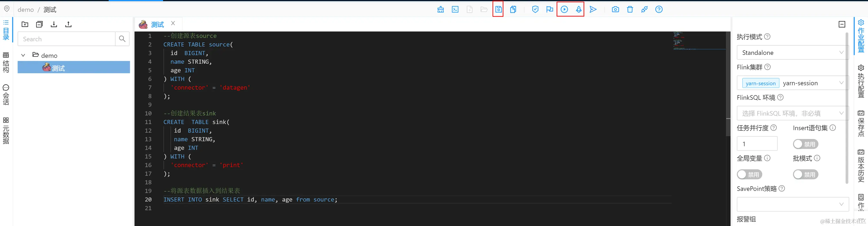The width and height of the screenshot is (868, 226).
Task: Save the job with floppy disk icon
Action: coord(498,9)
